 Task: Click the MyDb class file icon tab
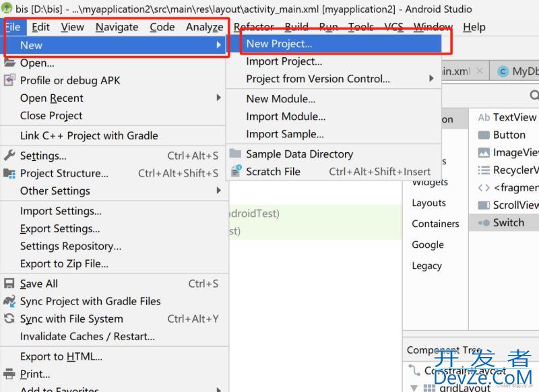click(503, 71)
